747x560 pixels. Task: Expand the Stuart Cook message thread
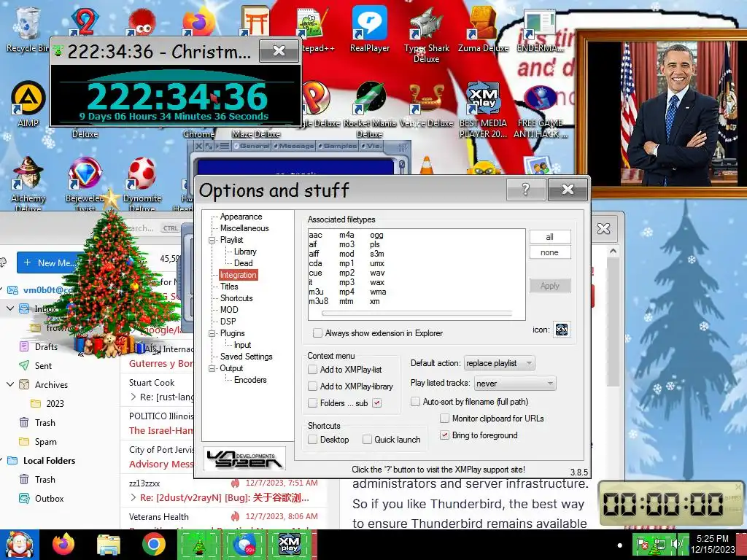133,397
